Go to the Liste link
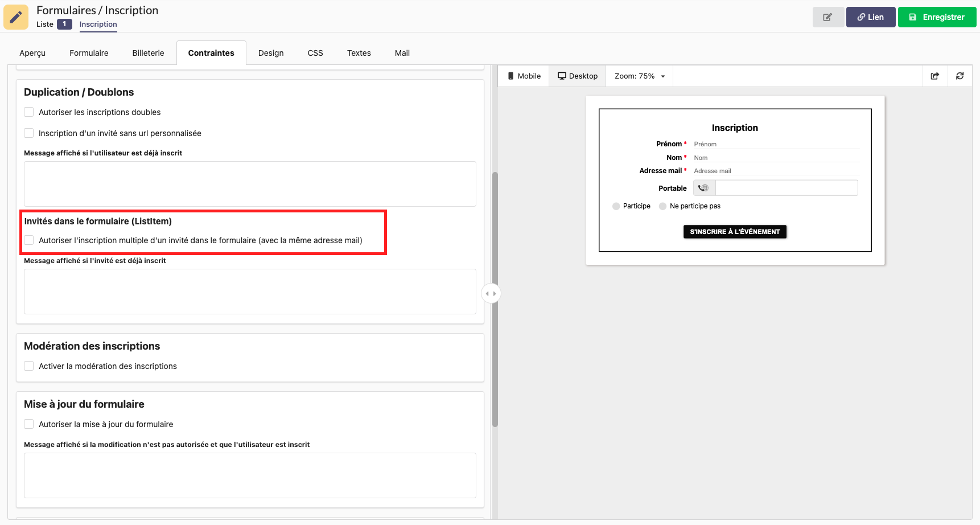The image size is (980, 525). 45,24
